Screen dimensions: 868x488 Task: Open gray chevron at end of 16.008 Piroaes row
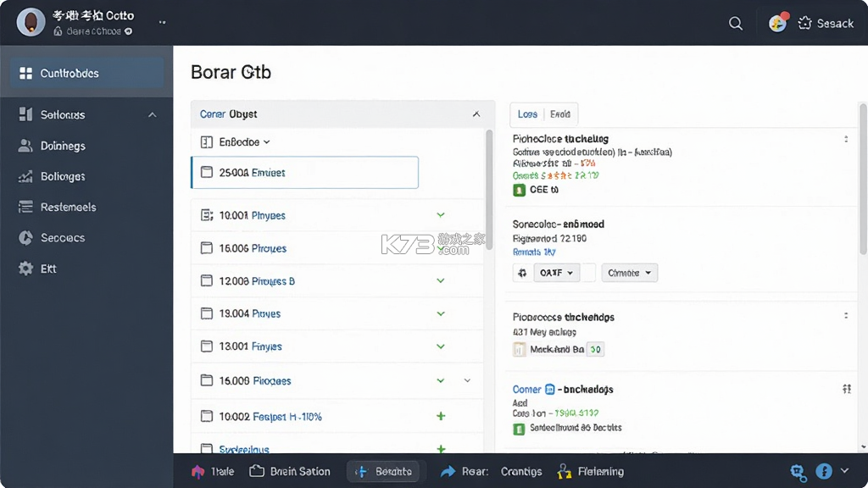(467, 380)
